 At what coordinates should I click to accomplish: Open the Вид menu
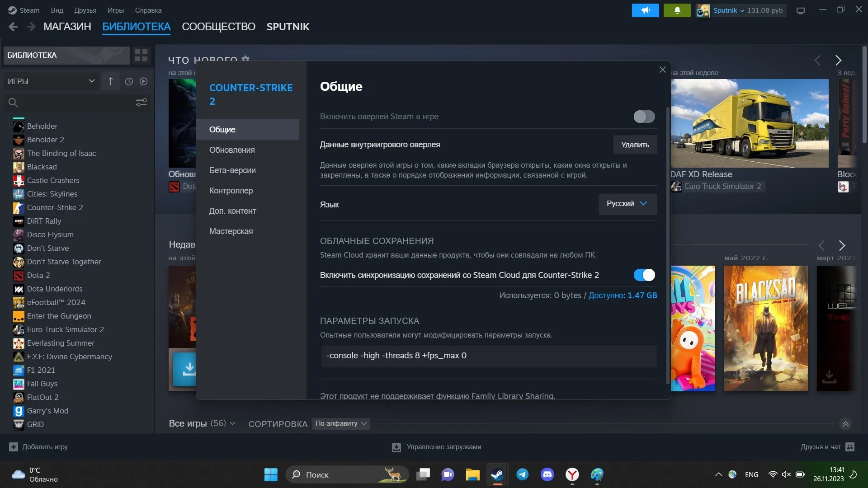coord(57,10)
